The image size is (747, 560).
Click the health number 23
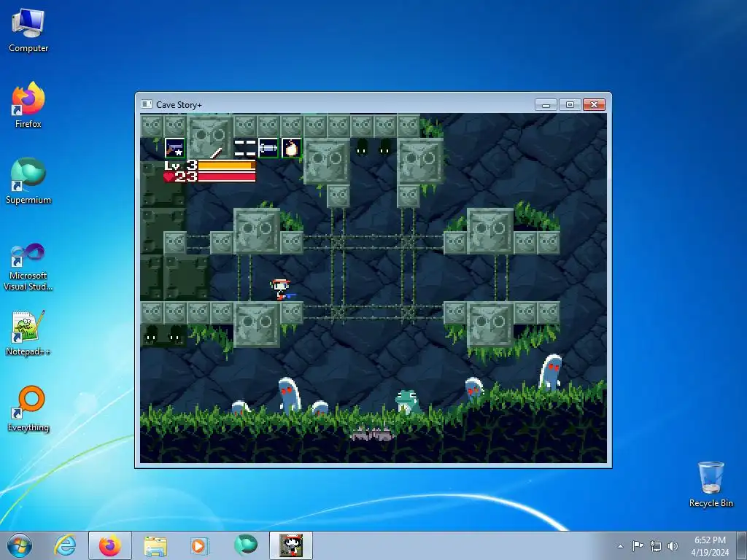[186, 177]
